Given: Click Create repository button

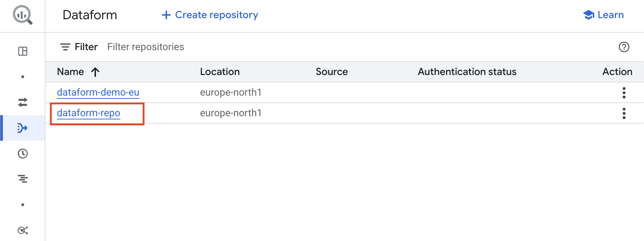Looking at the screenshot, I should (210, 15).
